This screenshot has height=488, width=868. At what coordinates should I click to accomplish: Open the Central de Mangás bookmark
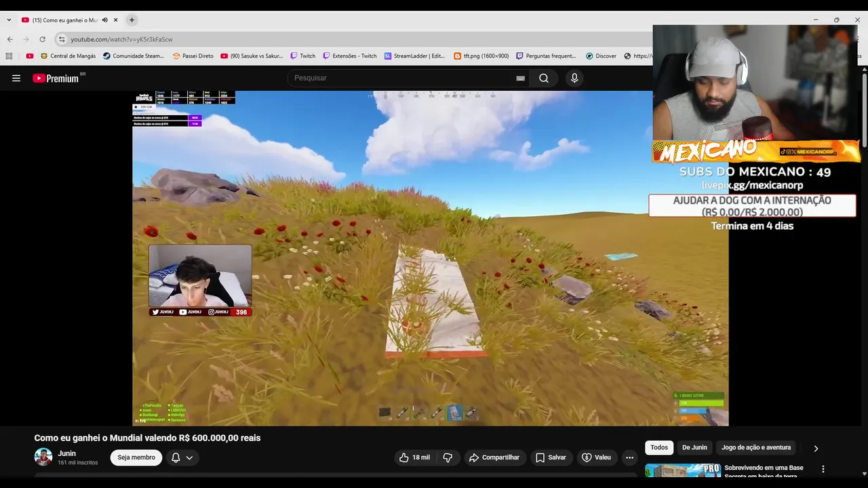pos(67,56)
